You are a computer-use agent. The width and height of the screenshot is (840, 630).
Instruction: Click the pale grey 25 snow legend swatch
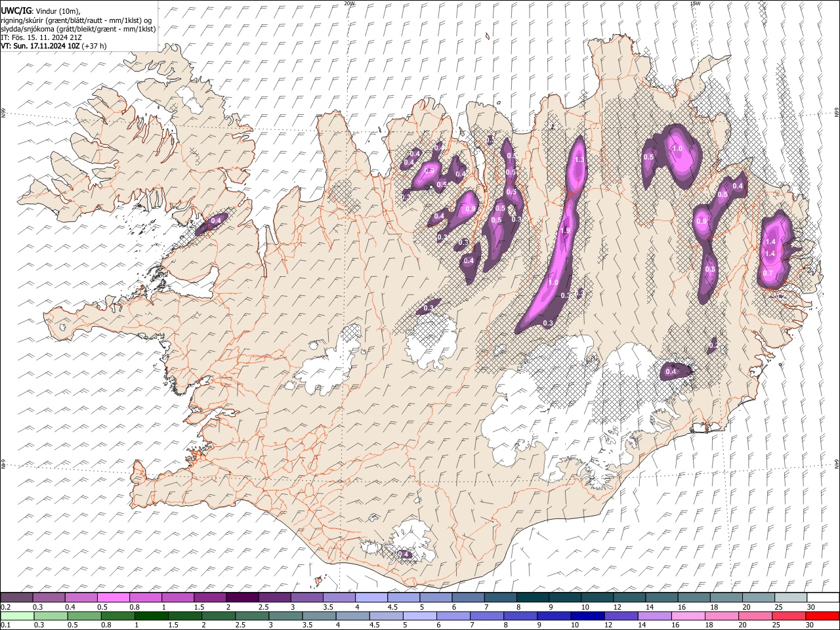click(x=791, y=598)
